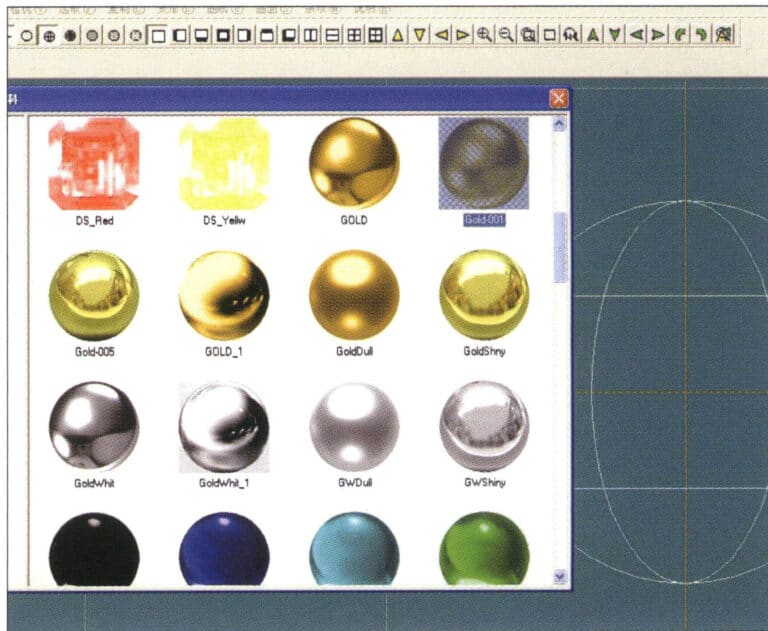Screen dimensions: 768x631
Task: Click the material list scrollbar thumb
Action: (x=560, y=247)
